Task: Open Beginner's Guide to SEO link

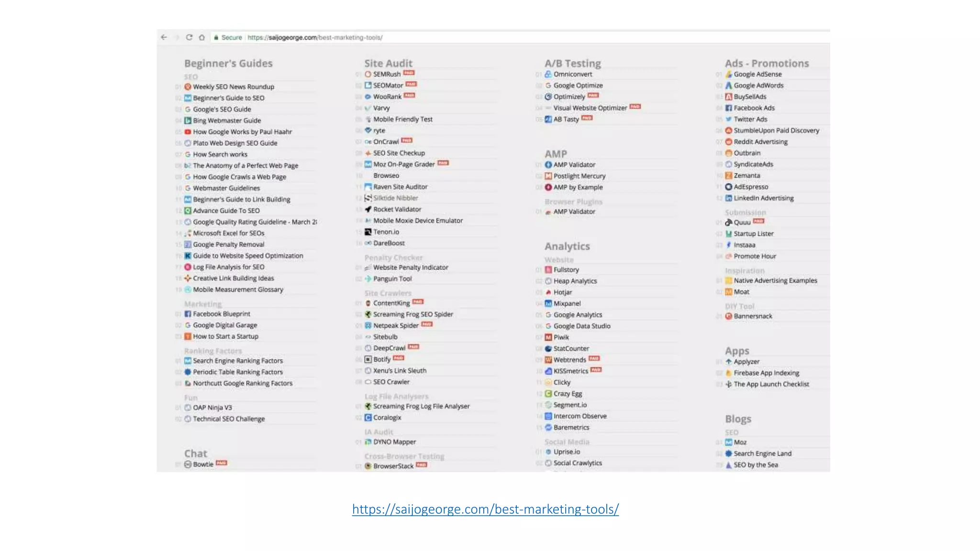Action: [x=229, y=98]
